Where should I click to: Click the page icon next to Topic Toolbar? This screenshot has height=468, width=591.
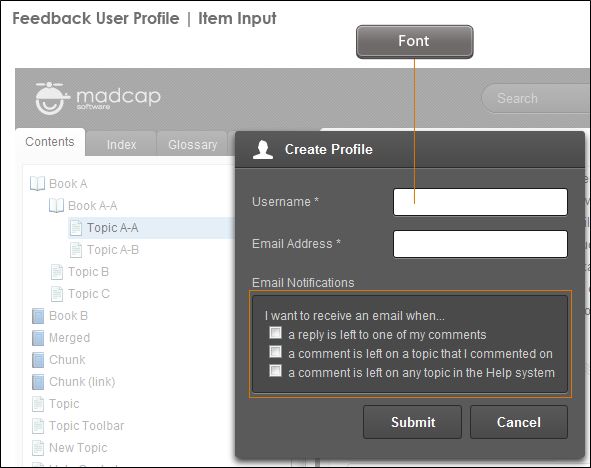[x=38, y=426]
